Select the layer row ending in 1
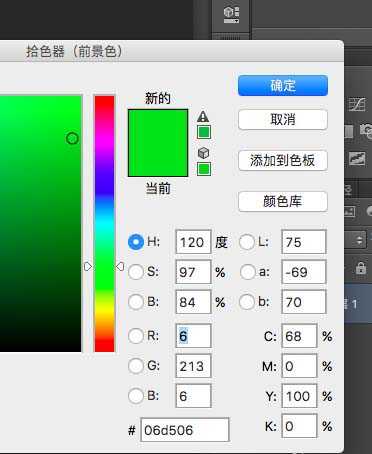Viewport: 372px width, 454px height. 358,304
